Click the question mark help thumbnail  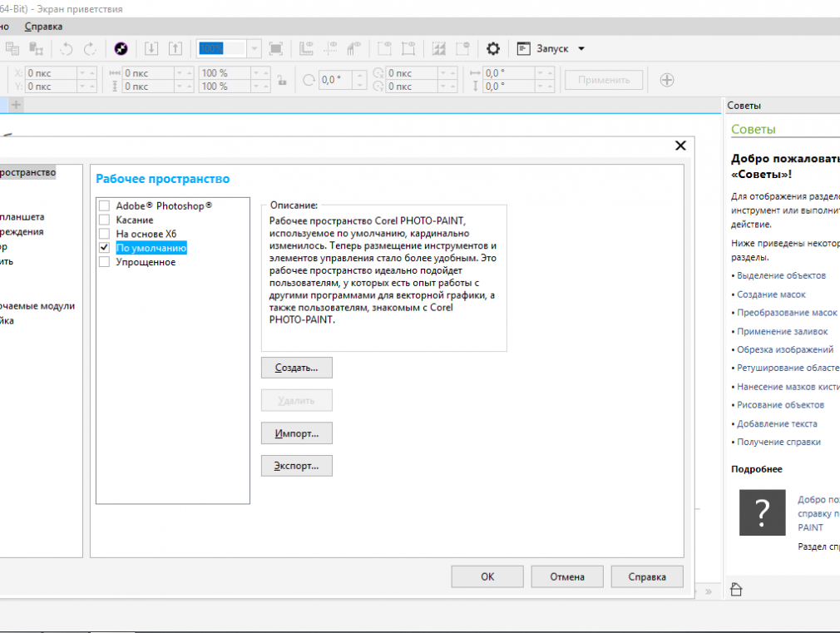pos(763,512)
